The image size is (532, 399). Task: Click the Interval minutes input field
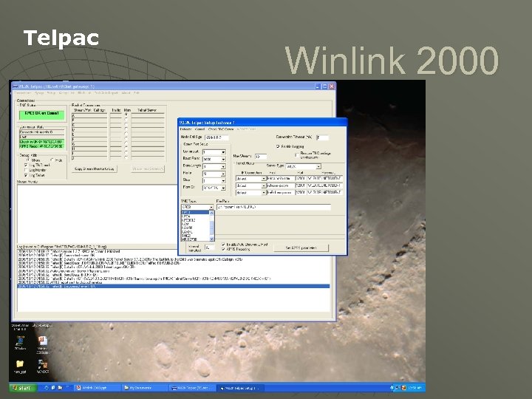pyautogui.click(x=210, y=248)
